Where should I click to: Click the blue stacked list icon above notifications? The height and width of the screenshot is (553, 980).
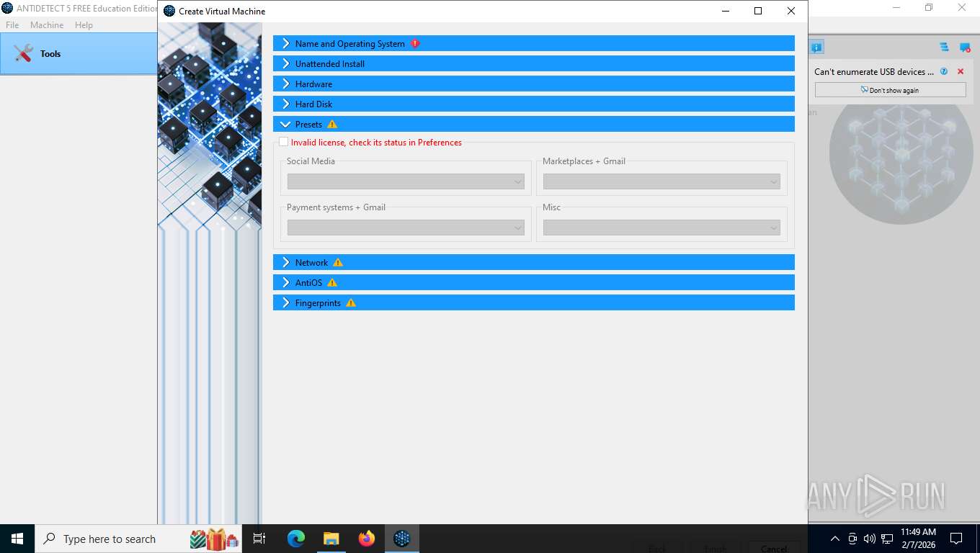pos(944,48)
